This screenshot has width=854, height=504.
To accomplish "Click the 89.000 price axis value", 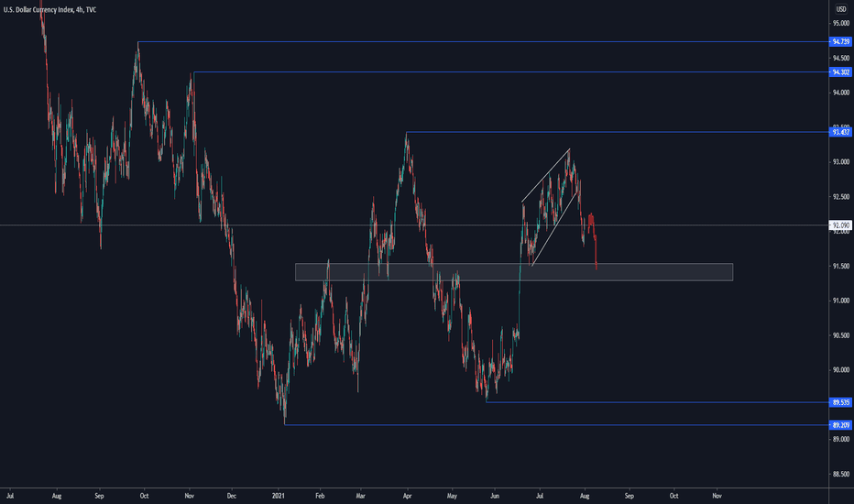I will (840, 439).
